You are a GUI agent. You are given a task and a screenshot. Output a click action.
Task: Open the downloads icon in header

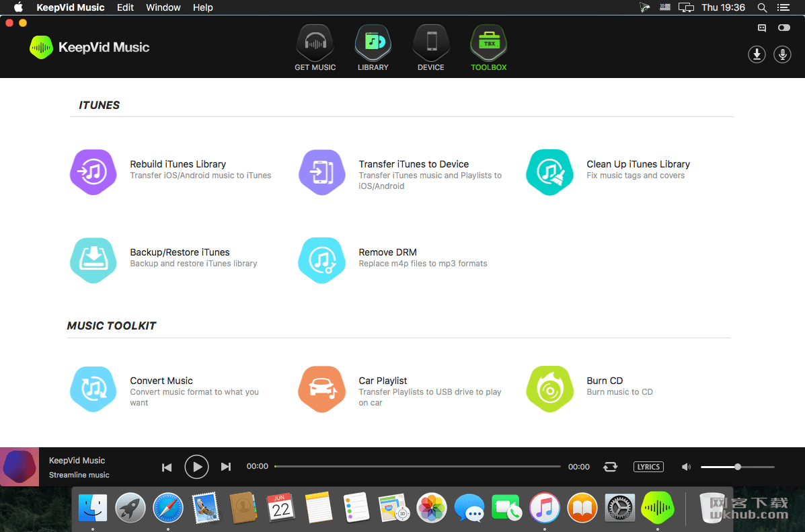coord(757,54)
